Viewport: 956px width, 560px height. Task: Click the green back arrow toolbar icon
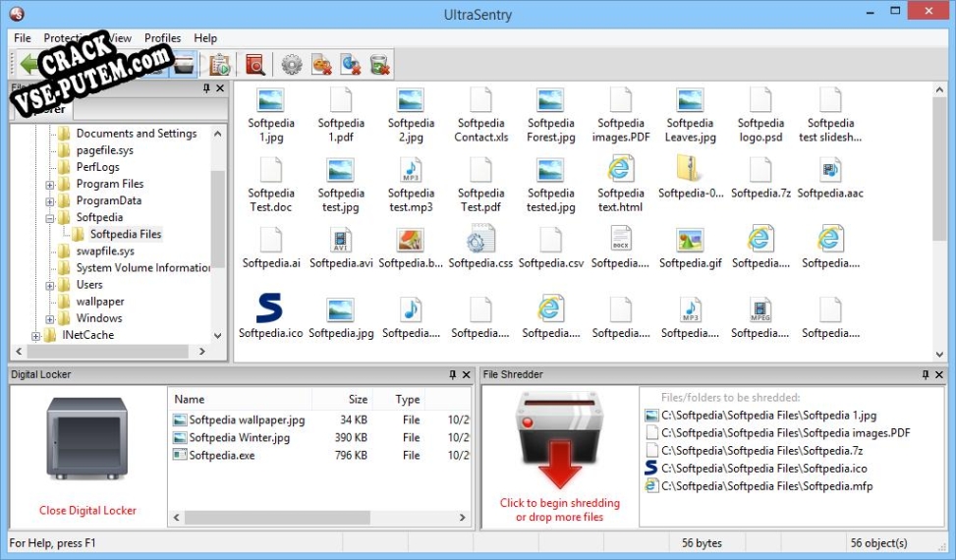pos(28,64)
